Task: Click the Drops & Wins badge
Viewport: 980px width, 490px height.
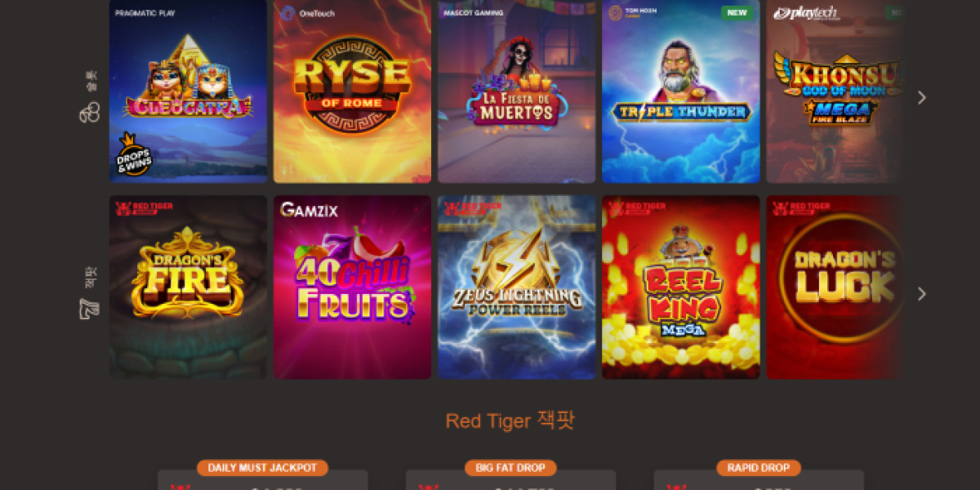Action: coord(135,154)
